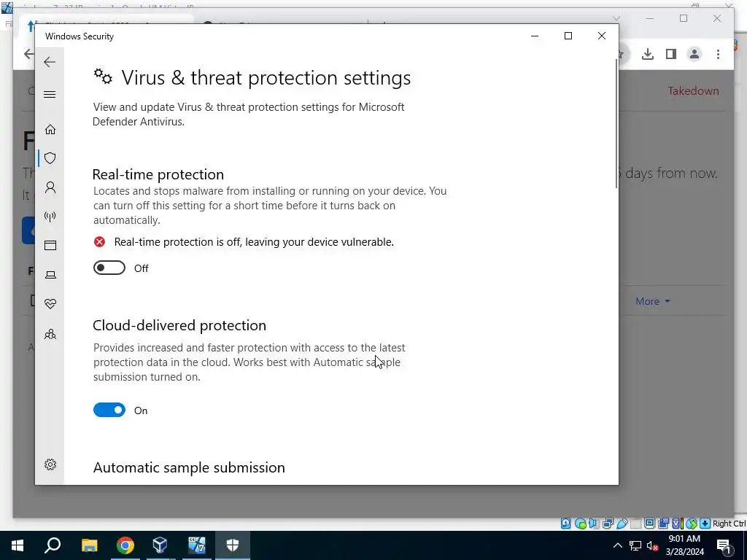The height and width of the screenshot is (560, 747).
Task: Select Virus & threat protection shield icon
Action: [50, 158]
